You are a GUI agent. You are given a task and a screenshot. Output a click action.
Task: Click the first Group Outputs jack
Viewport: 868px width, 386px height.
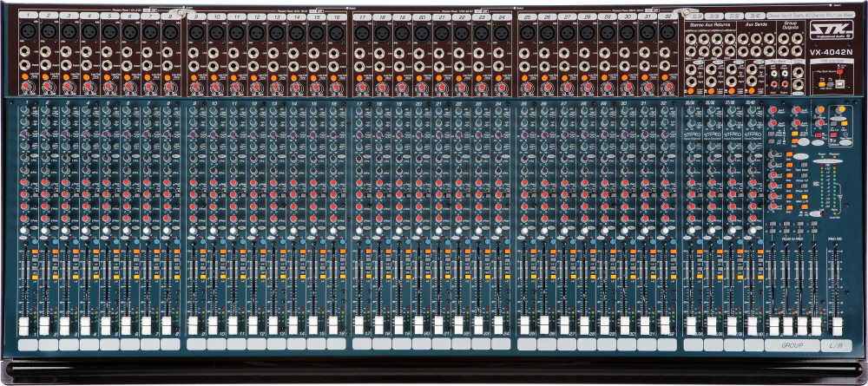783,38
